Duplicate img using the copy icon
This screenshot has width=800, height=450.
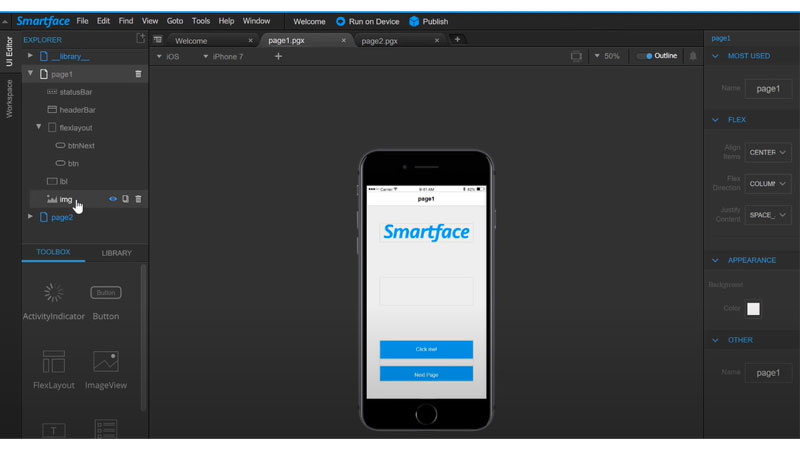pyautogui.click(x=126, y=199)
